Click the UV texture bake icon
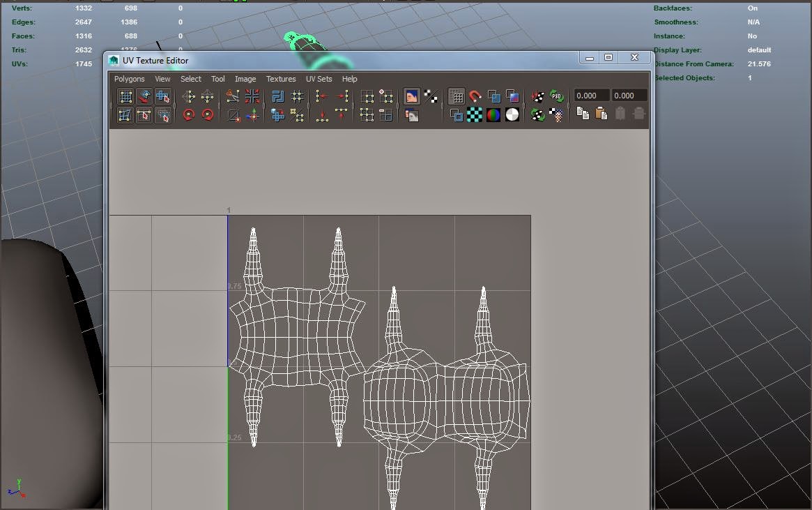812x510 pixels. (x=537, y=96)
